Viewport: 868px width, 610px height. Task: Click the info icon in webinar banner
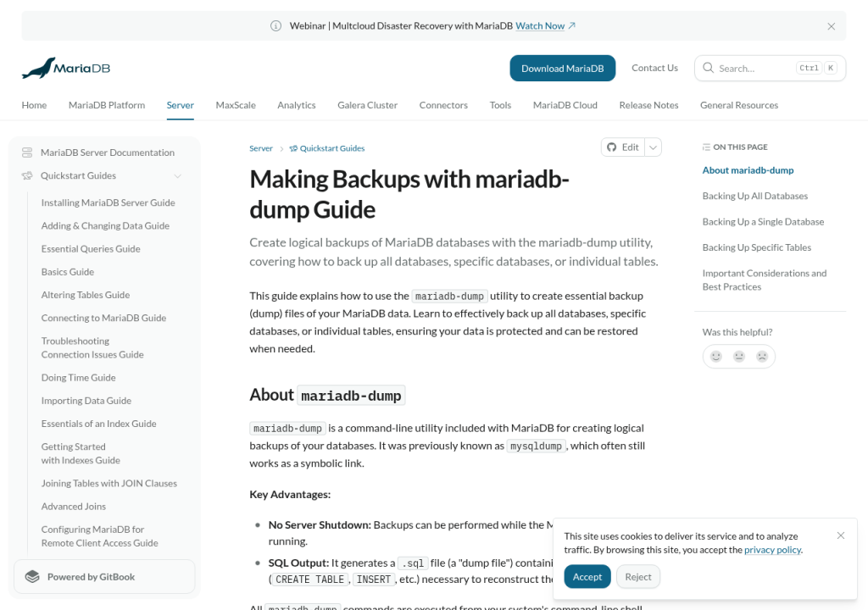coord(275,26)
